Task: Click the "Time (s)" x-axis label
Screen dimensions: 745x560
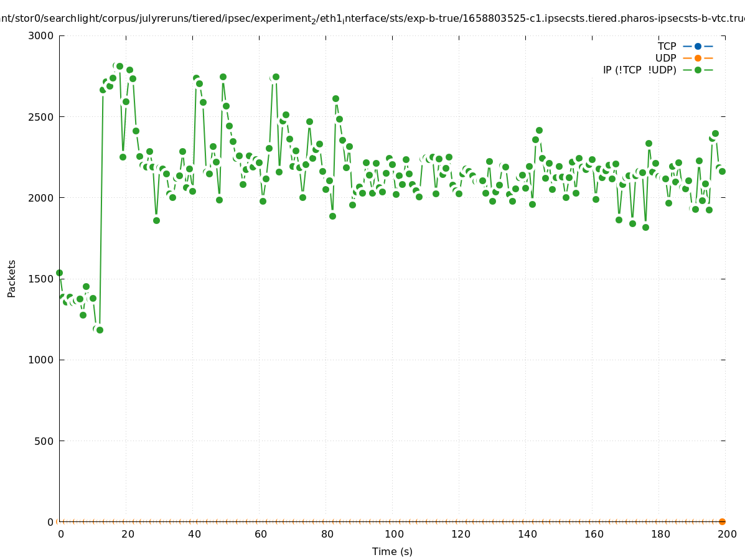Action: tap(392, 551)
